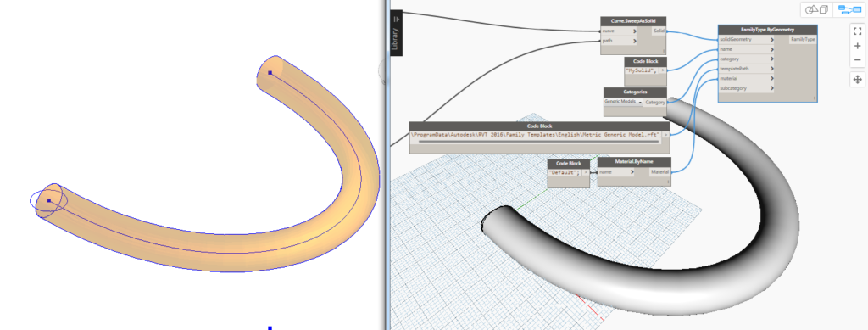Edit the "Default" code block text
The width and height of the screenshot is (868, 330).
coord(564,173)
